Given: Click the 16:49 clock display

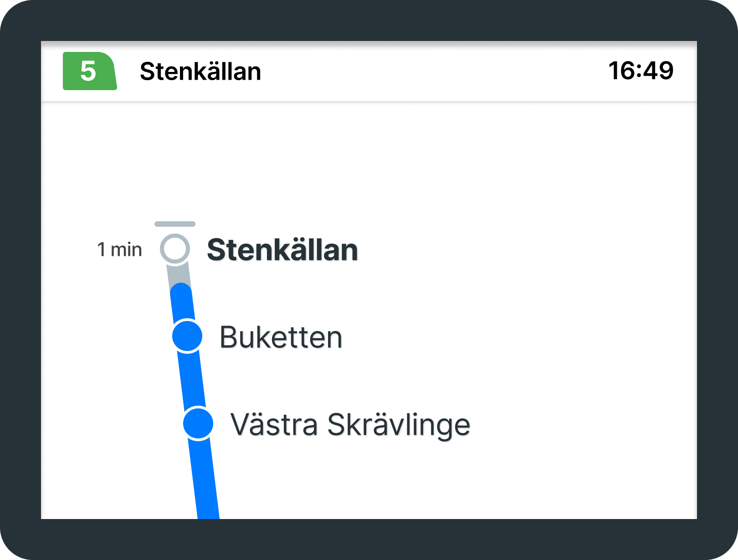Looking at the screenshot, I should pyautogui.click(x=641, y=71).
